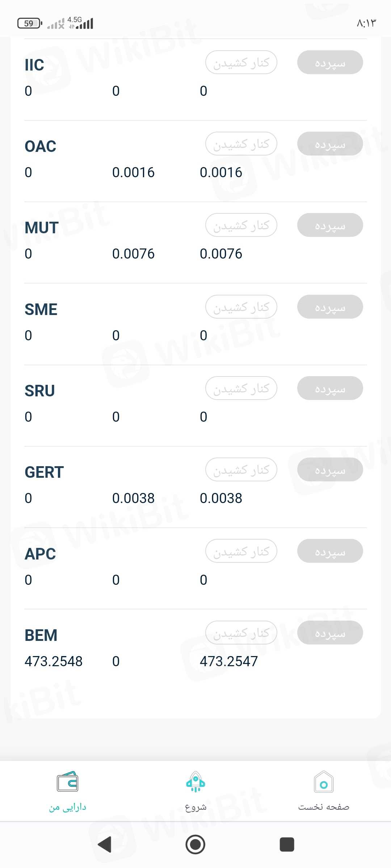Tap the 4.5G signal strength icon
This screenshot has width=391, height=868.
tap(81, 23)
